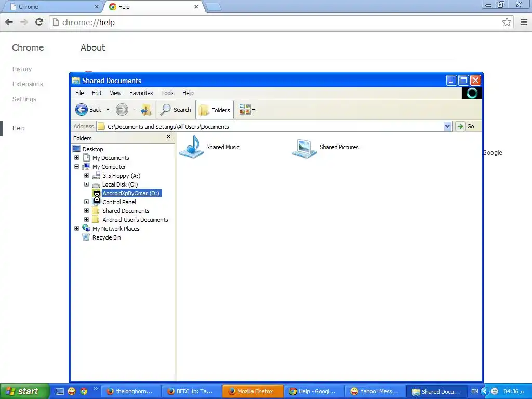532x399 pixels.
Task: Close the Folders pane with X
Action: pyautogui.click(x=169, y=137)
